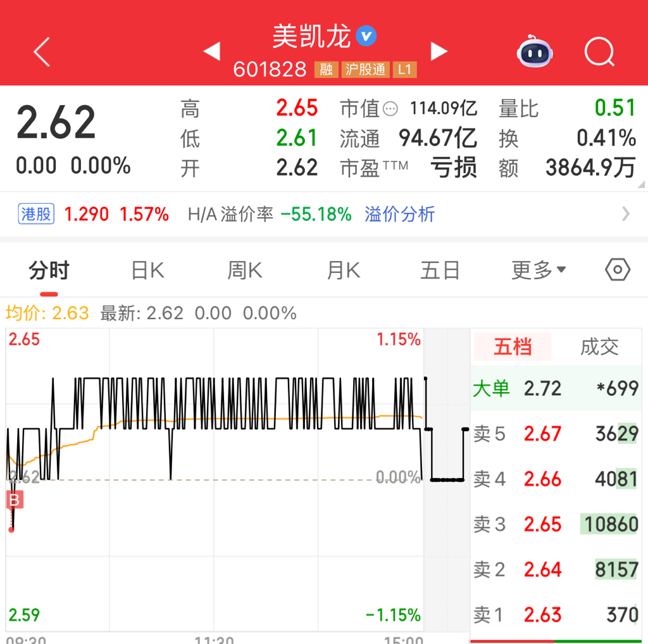Viewport: 648px width, 644px height.
Task: Open the robot AI assistant
Action: tap(534, 51)
